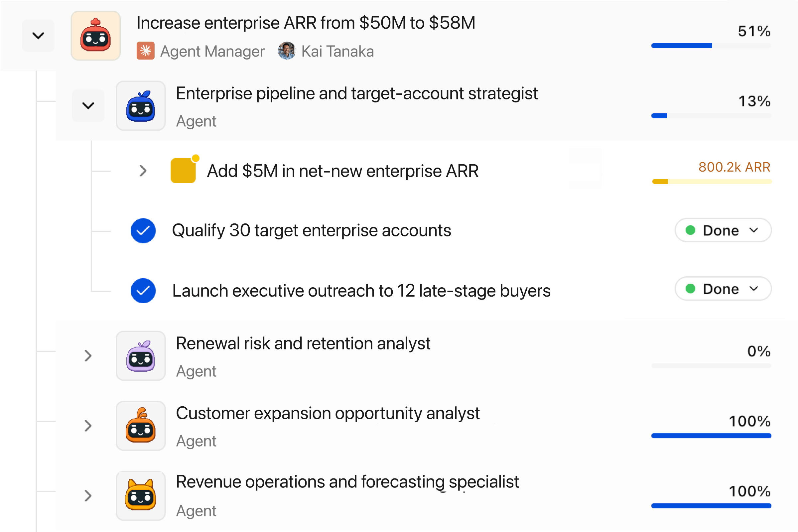This screenshot has width=798, height=532.
Task: Click the orange Agent Manager asterisk icon
Action: click(146, 51)
